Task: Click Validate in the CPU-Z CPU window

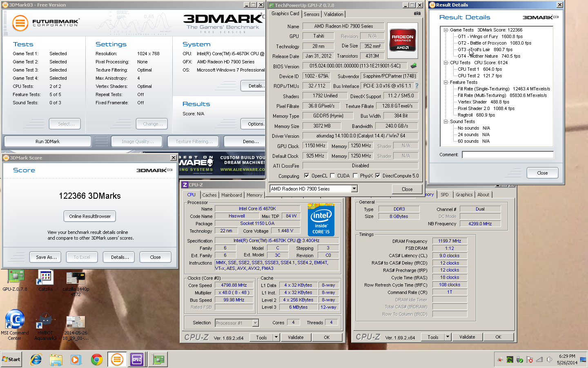Action: [296, 337]
